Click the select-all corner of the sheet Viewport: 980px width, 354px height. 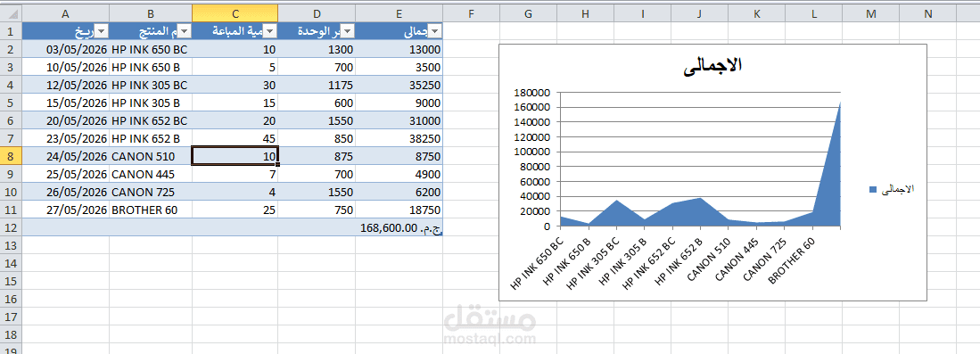[x=12, y=13]
